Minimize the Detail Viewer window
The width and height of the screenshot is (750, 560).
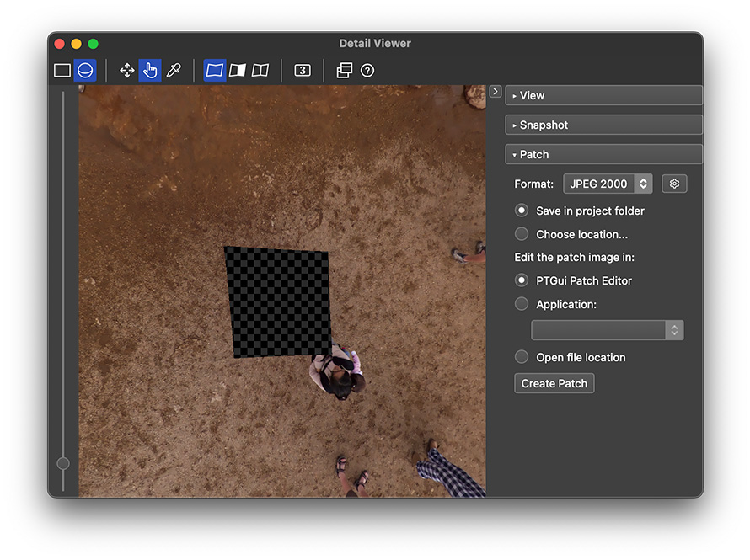click(77, 44)
